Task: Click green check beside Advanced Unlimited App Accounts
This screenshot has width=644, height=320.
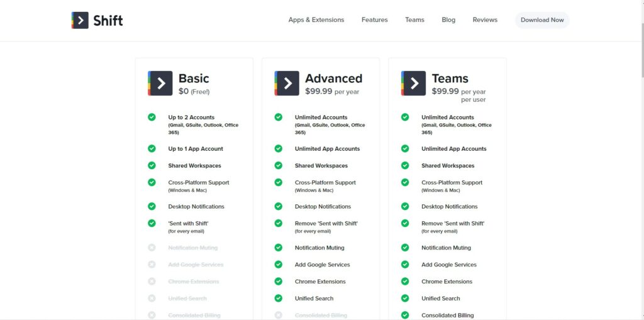Action: [279, 148]
